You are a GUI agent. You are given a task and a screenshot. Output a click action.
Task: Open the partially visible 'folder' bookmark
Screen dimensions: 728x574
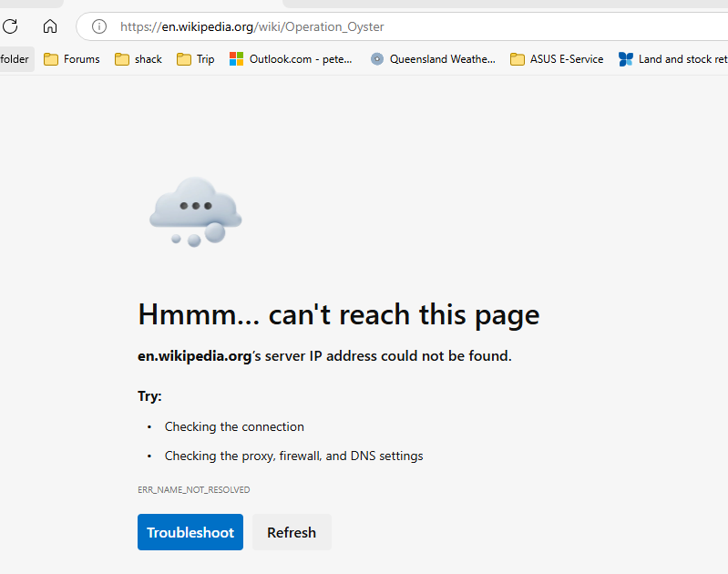(x=15, y=59)
